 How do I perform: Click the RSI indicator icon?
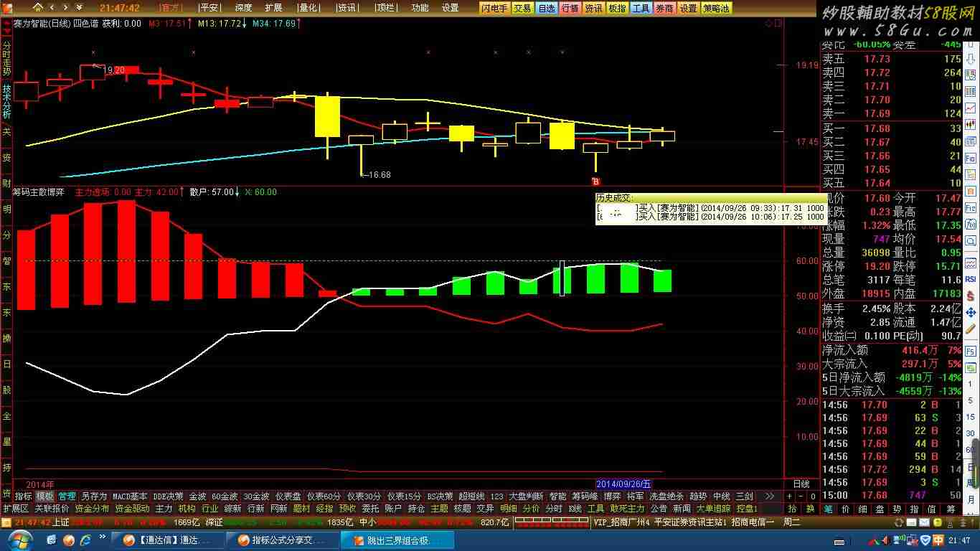pos(971,279)
